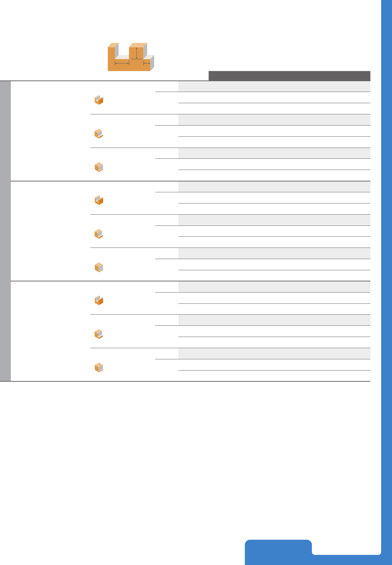Image resolution: width=392 pixels, height=565 pixels.
Task: Select the U-shaped slot cube icon in middle section
Action: coord(99,200)
